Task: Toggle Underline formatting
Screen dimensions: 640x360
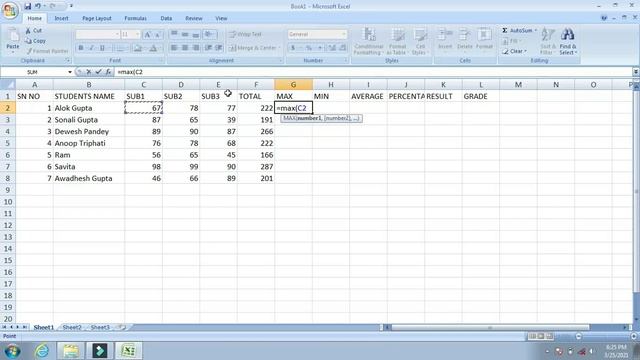Action: coord(102,48)
